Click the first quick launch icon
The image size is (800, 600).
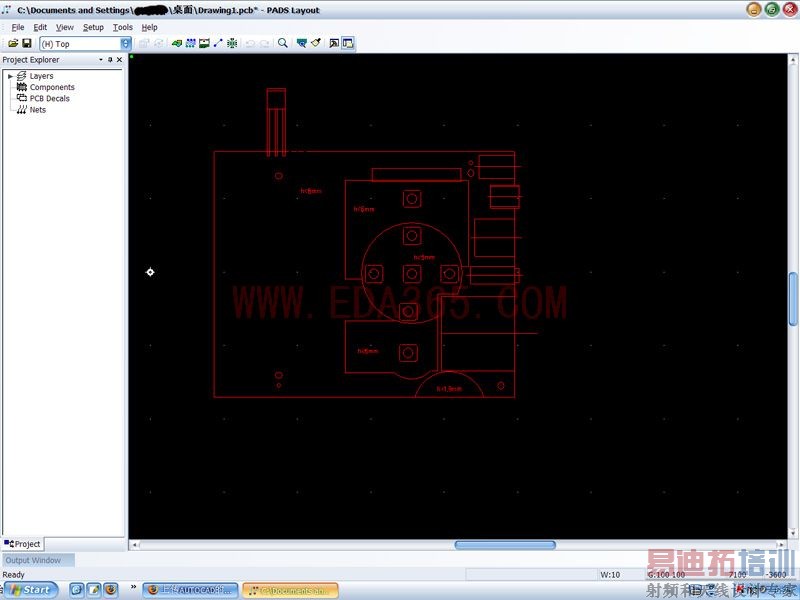click(x=77, y=590)
